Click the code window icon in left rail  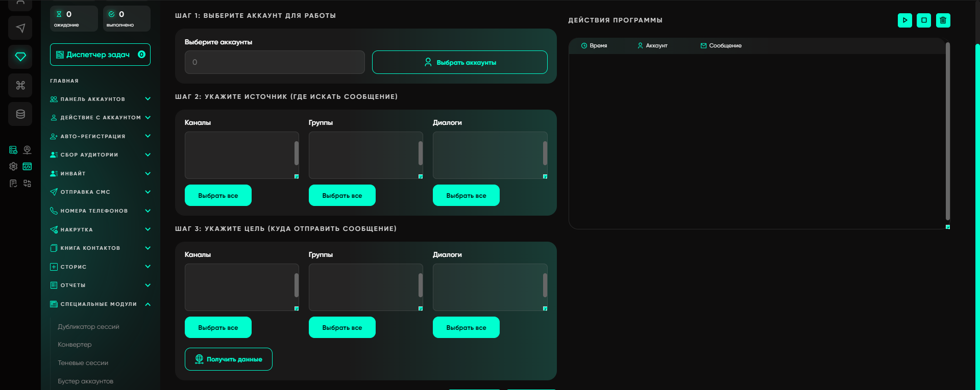(28, 166)
